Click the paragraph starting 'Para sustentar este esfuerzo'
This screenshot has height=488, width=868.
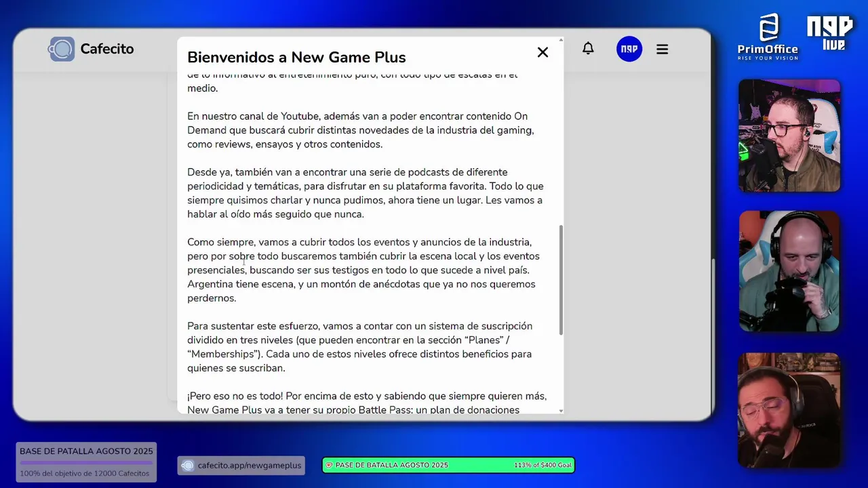(x=360, y=347)
